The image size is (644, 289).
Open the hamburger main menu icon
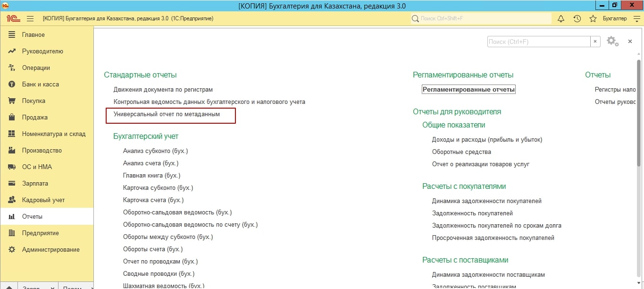click(30, 18)
